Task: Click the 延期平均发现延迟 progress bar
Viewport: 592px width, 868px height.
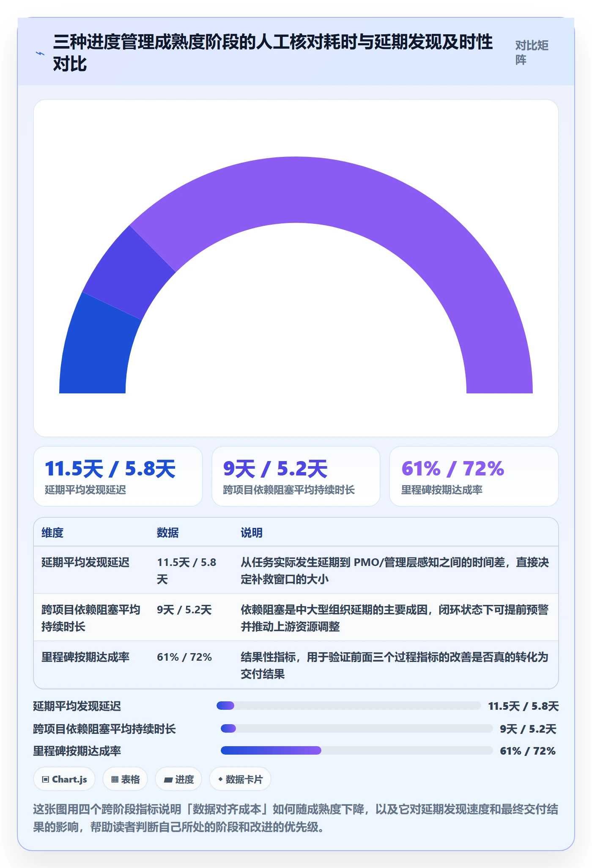Action: click(x=349, y=706)
